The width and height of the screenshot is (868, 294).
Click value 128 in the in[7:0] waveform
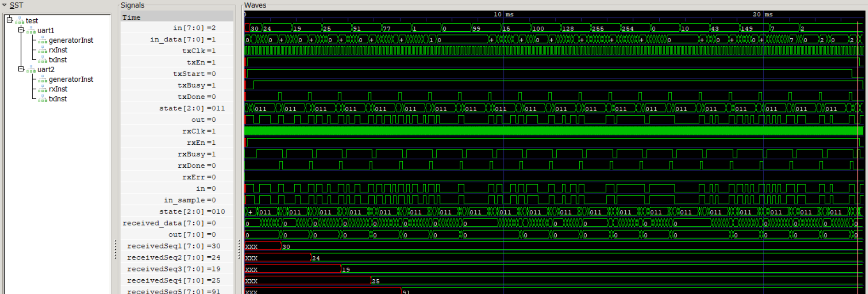point(568,28)
